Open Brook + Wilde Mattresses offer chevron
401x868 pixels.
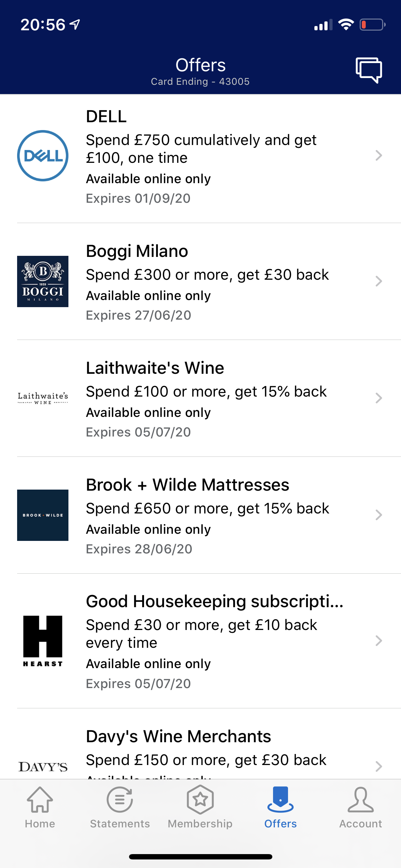tap(379, 515)
